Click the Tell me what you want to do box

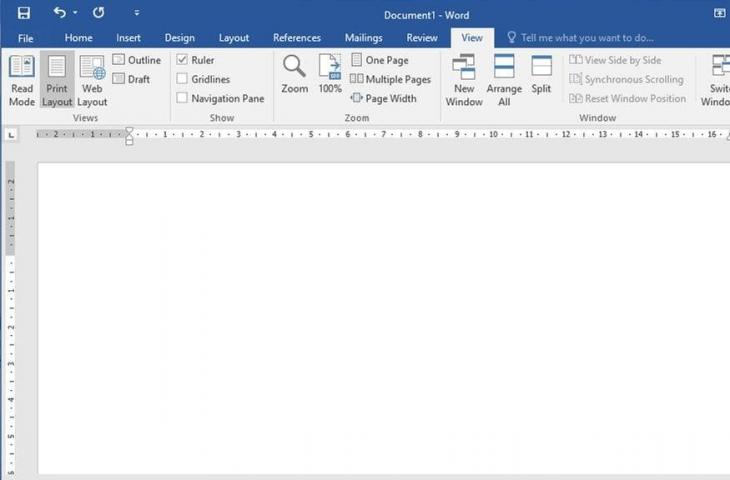click(x=580, y=38)
